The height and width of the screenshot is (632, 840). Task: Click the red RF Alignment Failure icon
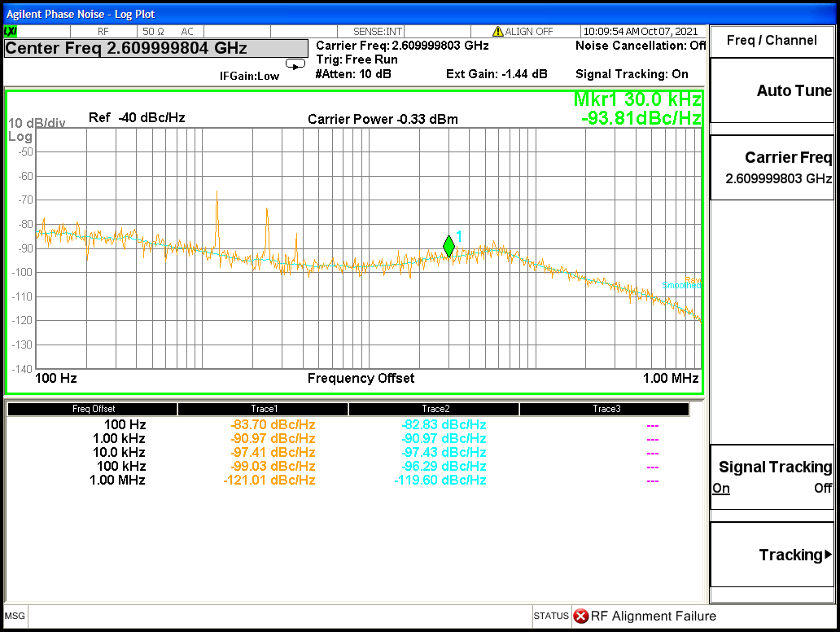pyautogui.click(x=580, y=616)
